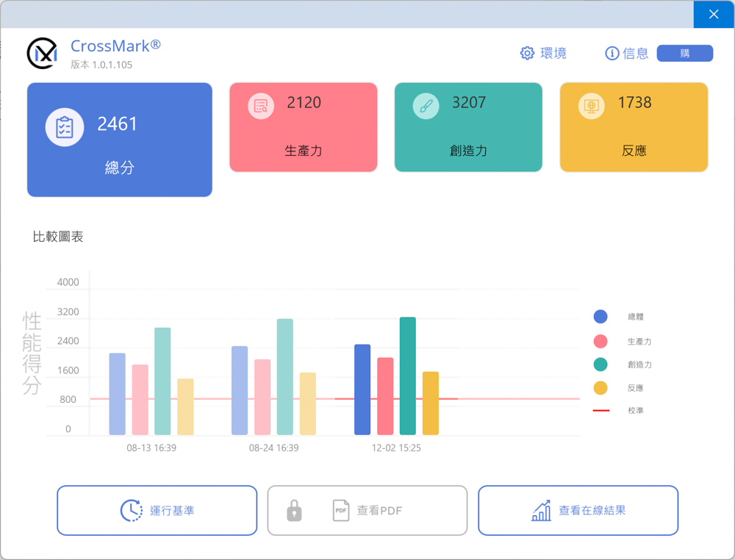Viewport: 735px width, 560px height.
Task: Toggle the 生產力 pink legend swatch
Action: [600, 341]
